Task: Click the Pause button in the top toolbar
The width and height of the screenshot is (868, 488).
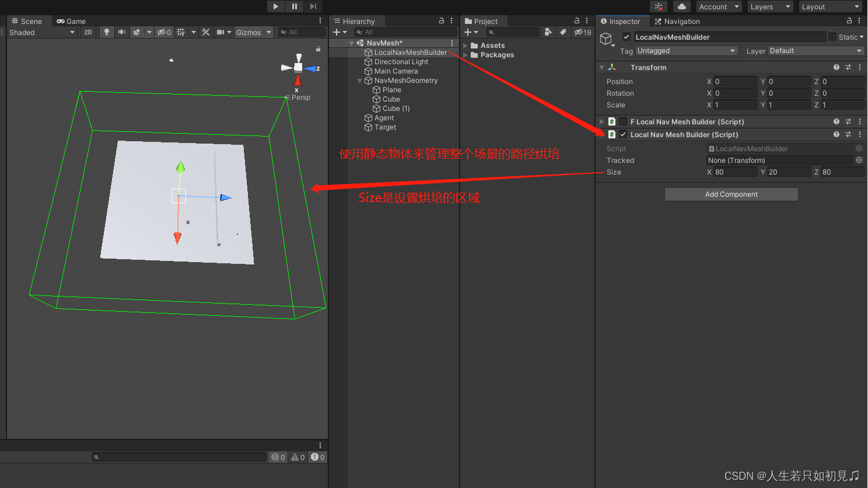Action: coord(295,6)
